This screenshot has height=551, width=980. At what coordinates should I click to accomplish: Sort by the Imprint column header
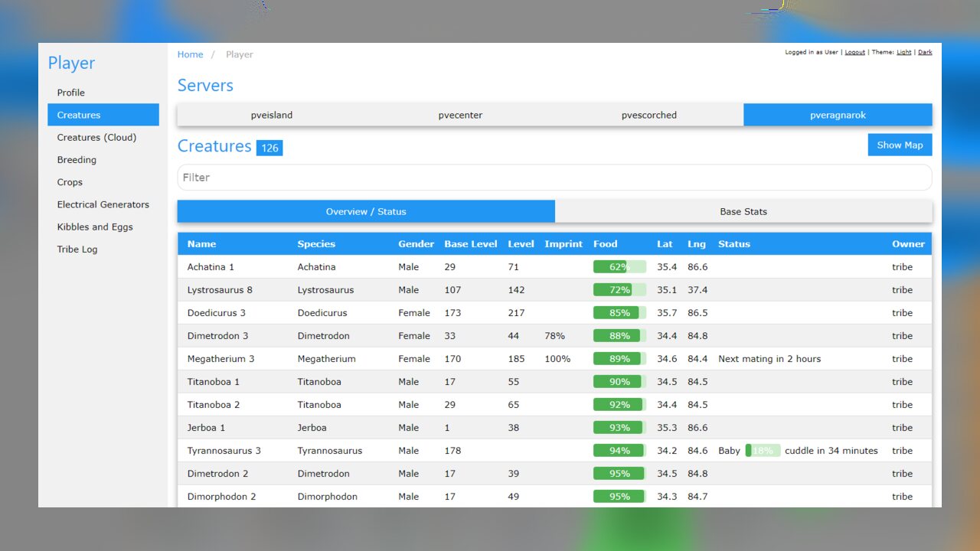pos(563,244)
